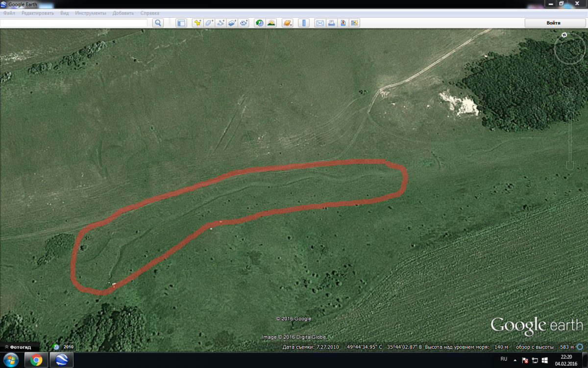The height and width of the screenshot is (368, 588).
Task: Open the Windows Start menu
Action: 10,360
